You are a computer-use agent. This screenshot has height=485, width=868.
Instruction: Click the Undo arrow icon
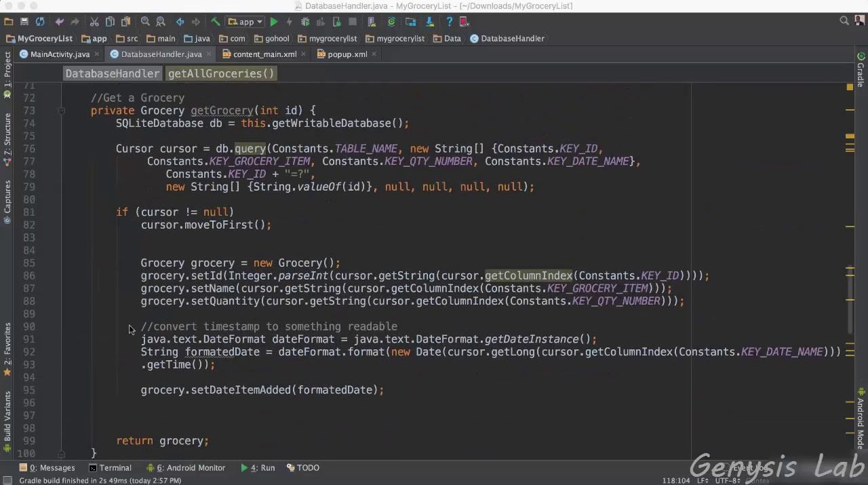[60, 22]
